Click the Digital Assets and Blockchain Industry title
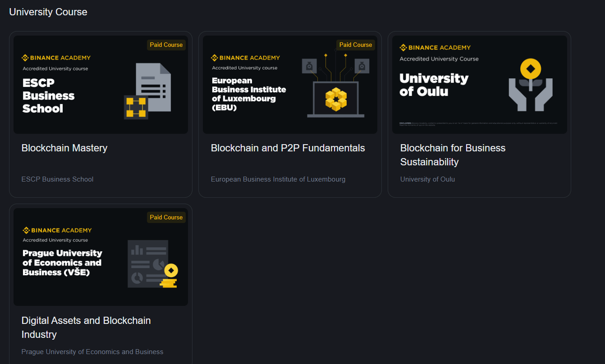This screenshot has height=364, width=605. tap(86, 328)
